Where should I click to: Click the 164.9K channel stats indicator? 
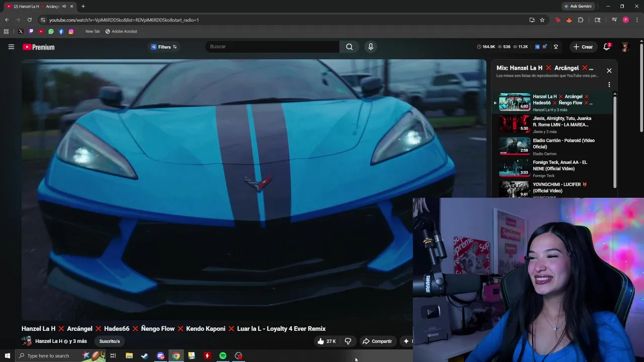pyautogui.click(x=486, y=47)
